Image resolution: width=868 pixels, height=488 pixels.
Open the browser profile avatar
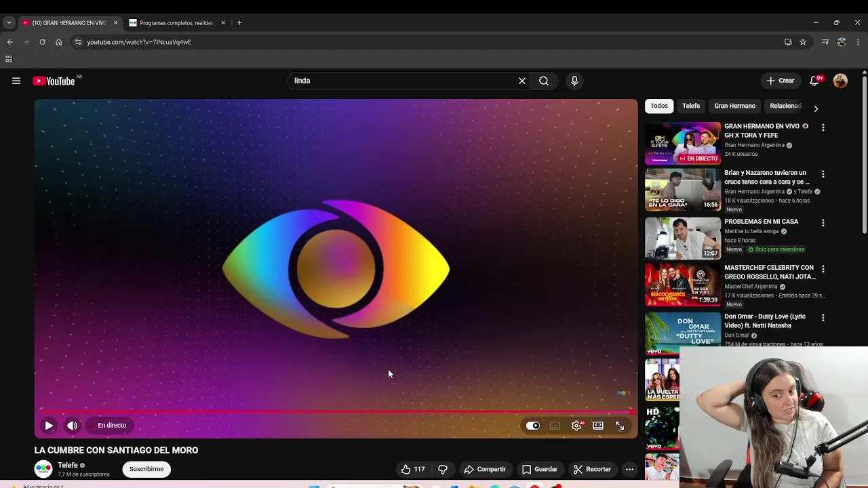tap(842, 42)
